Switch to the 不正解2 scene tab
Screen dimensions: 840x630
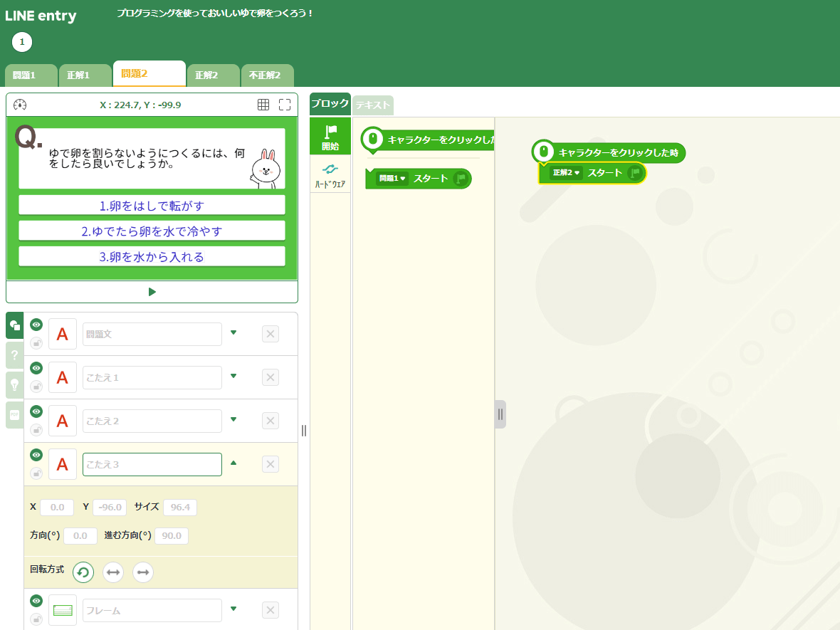point(268,75)
